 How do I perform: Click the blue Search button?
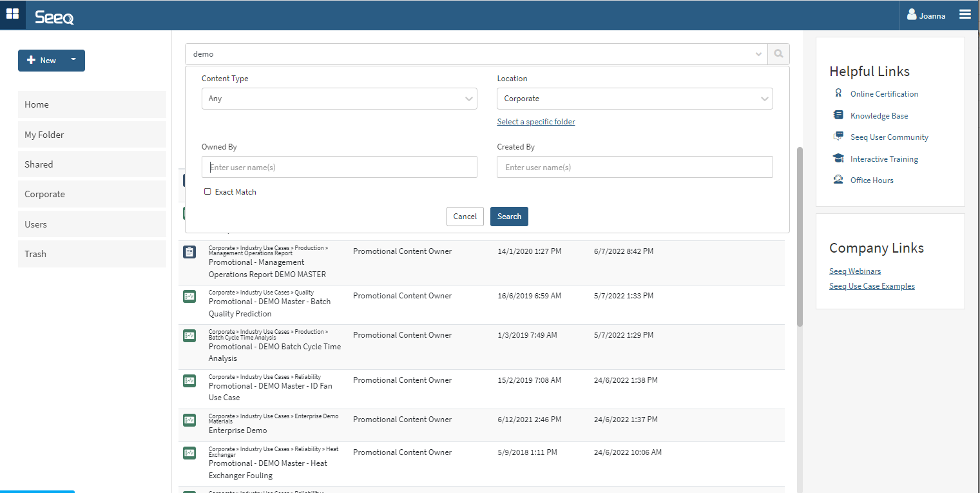[x=509, y=217]
